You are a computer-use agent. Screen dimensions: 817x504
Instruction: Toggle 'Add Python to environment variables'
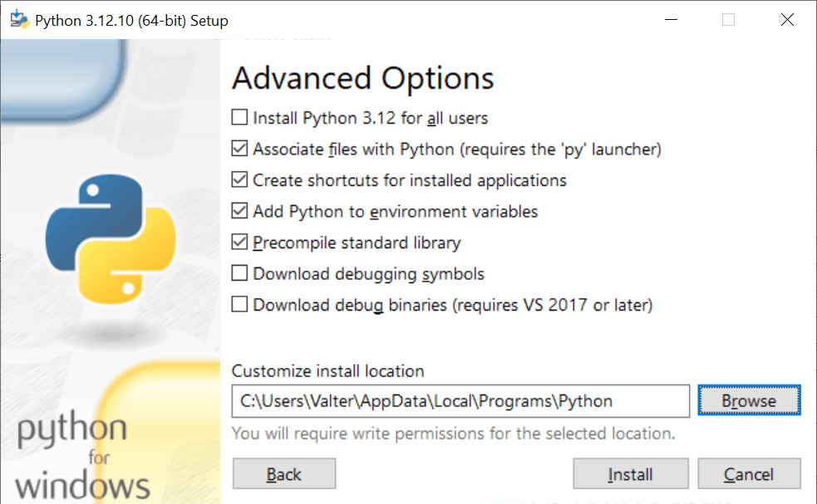click(x=239, y=211)
